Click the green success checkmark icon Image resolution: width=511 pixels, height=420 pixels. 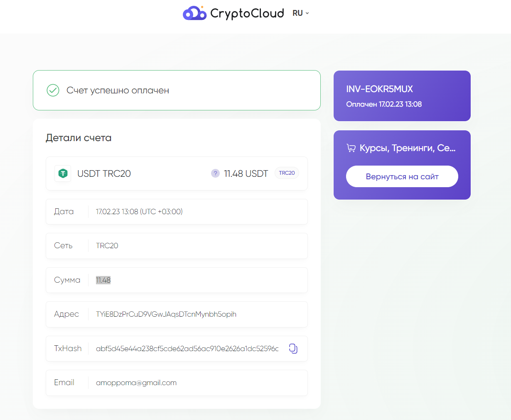[53, 90]
